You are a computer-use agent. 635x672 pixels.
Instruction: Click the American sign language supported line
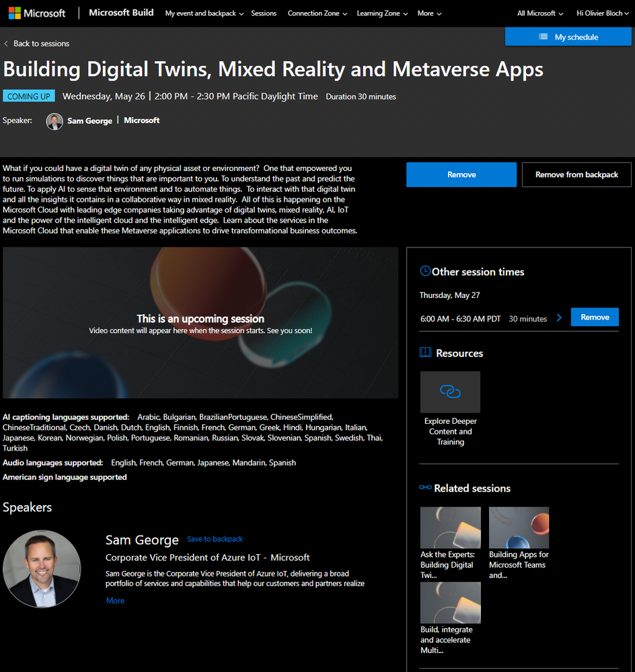pyautogui.click(x=65, y=477)
